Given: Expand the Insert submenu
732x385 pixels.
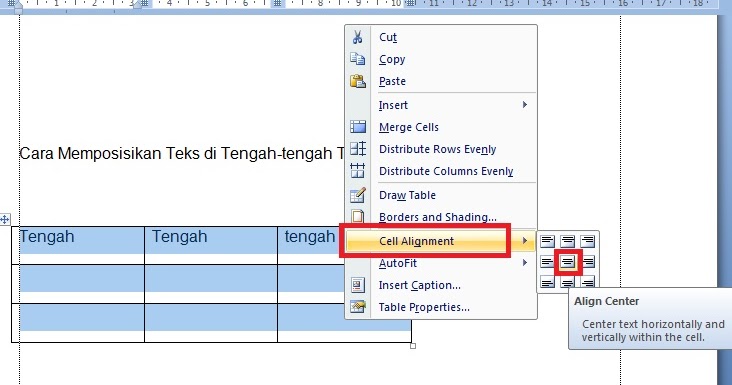Looking at the screenshot, I should (x=441, y=105).
